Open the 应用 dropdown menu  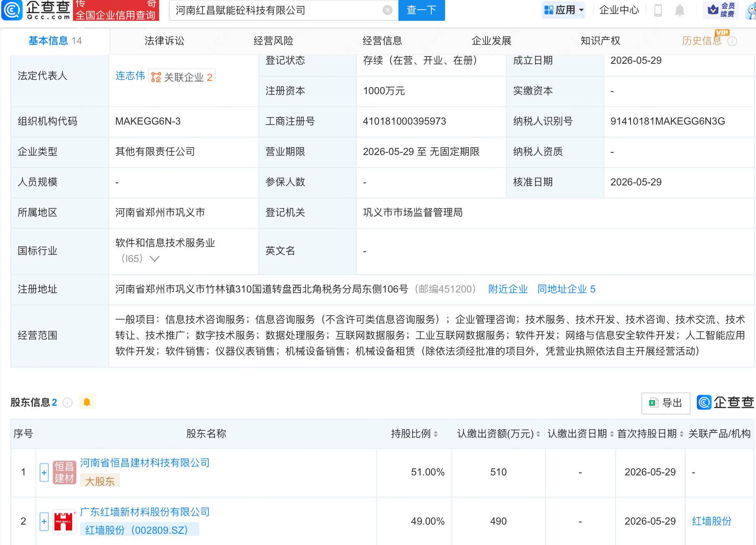[563, 10]
